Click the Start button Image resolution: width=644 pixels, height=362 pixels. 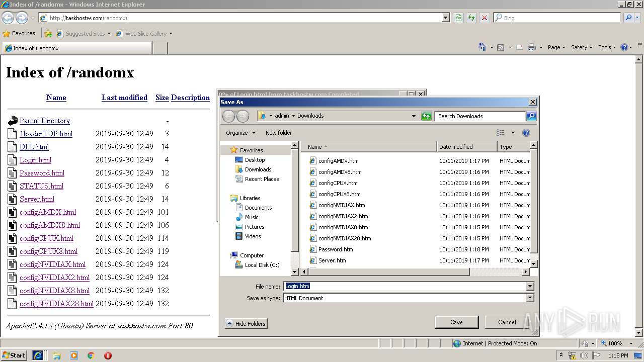coord(14,355)
